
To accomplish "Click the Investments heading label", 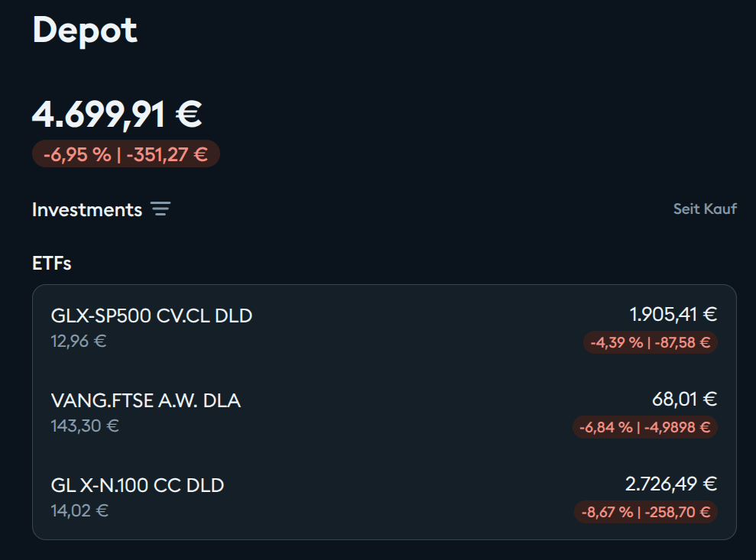I will (x=87, y=209).
